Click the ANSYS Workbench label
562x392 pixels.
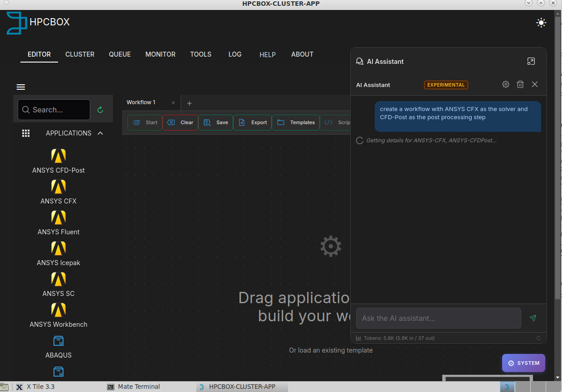pyautogui.click(x=59, y=324)
